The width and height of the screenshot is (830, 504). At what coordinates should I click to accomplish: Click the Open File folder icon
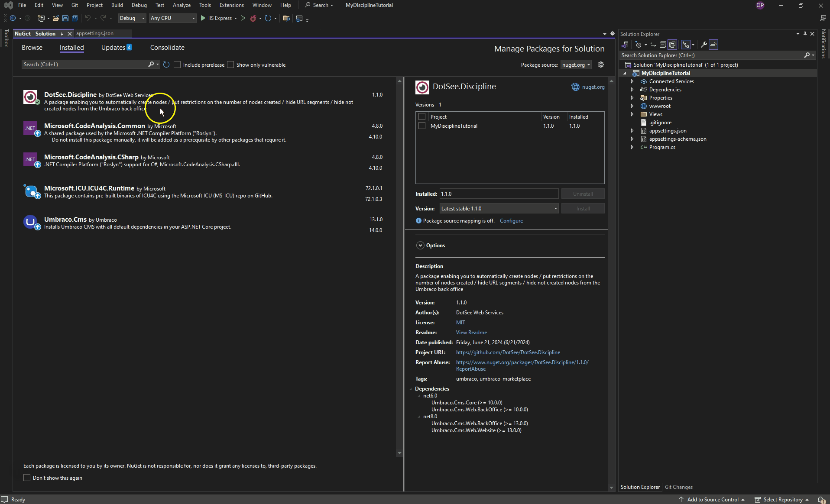point(56,18)
